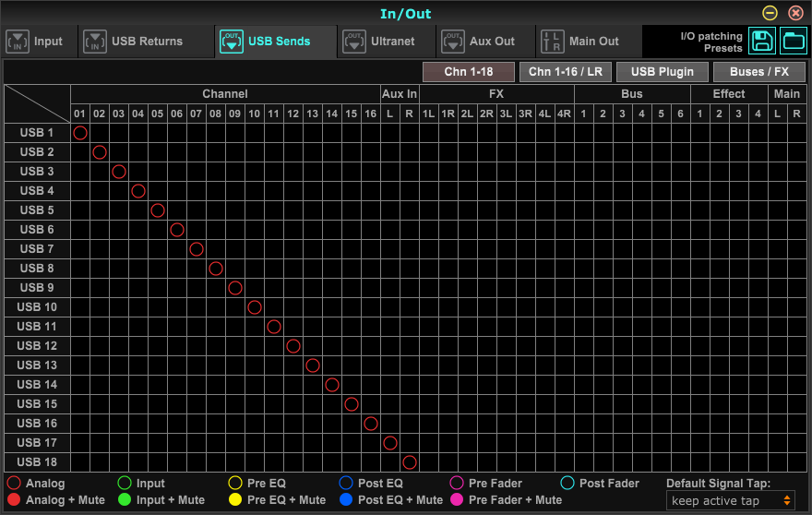Open the Main Out tab
Screen dimensions: 812x515
[x=593, y=42]
